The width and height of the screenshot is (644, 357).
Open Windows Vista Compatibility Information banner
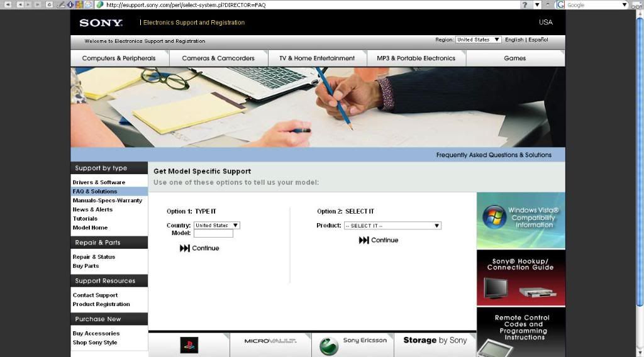point(521,221)
